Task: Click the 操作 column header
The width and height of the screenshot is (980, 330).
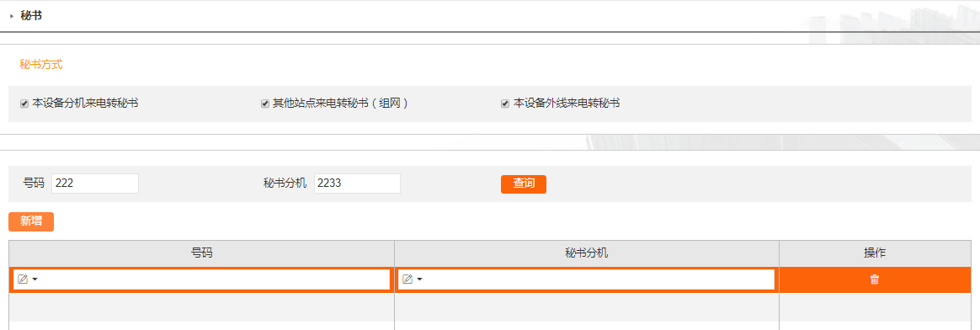Action: tap(875, 253)
